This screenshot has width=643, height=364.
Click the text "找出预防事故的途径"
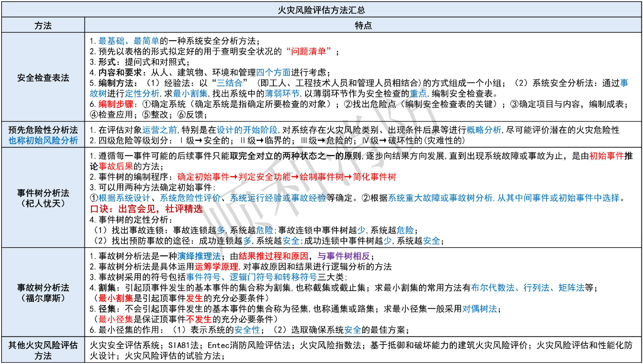151,241
